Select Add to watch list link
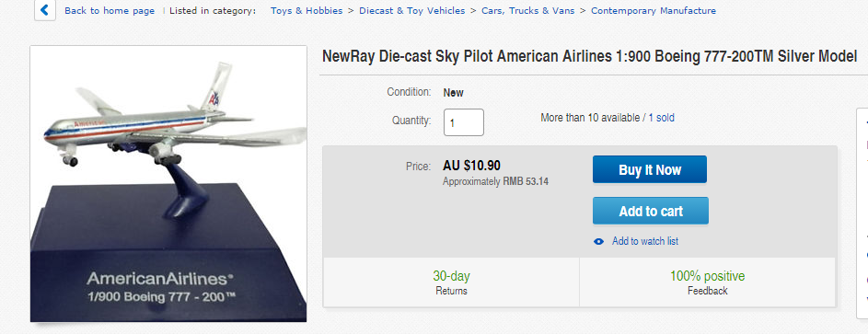The image size is (868, 334). click(645, 241)
